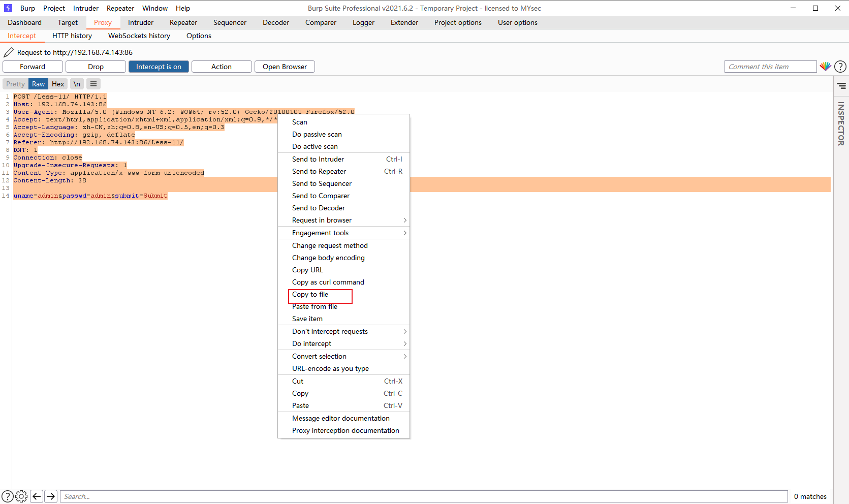Expand Engagement tools submenu
Image resolution: width=849 pixels, height=504 pixels.
pos(343,233)
